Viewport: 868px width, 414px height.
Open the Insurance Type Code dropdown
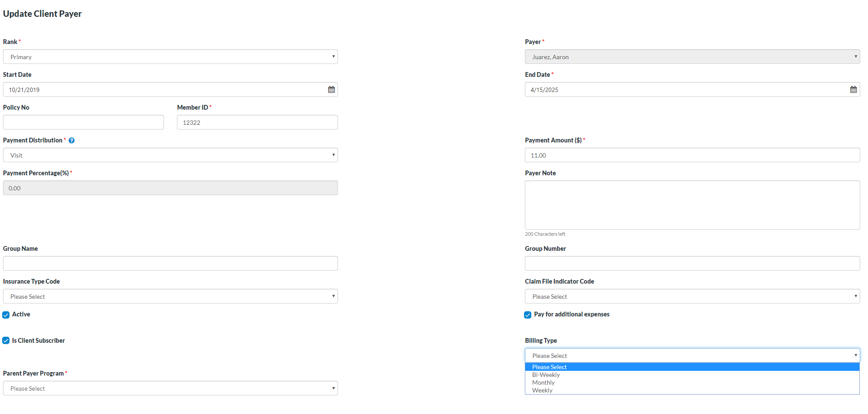(170, 296)
